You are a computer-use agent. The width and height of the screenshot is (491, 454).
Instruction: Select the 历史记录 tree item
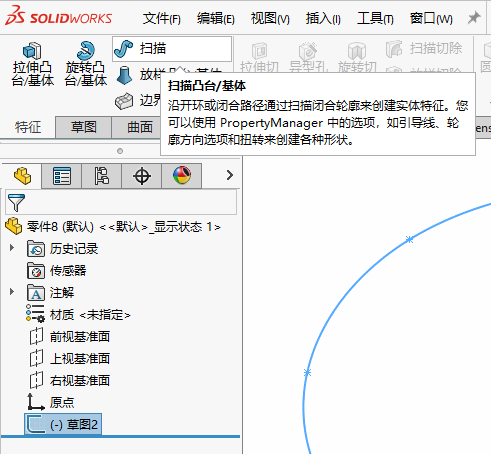point(74,249)
